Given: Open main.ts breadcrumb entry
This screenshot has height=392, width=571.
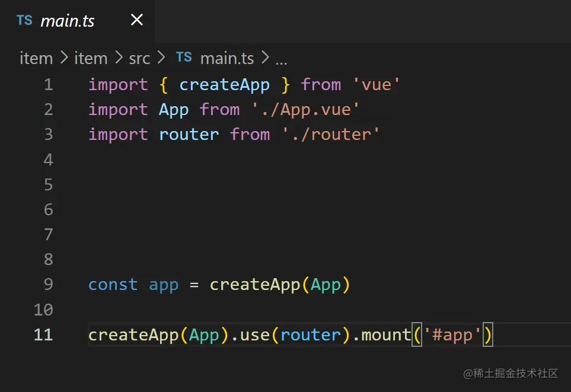Looking at the screenshot, I should 227,58.
